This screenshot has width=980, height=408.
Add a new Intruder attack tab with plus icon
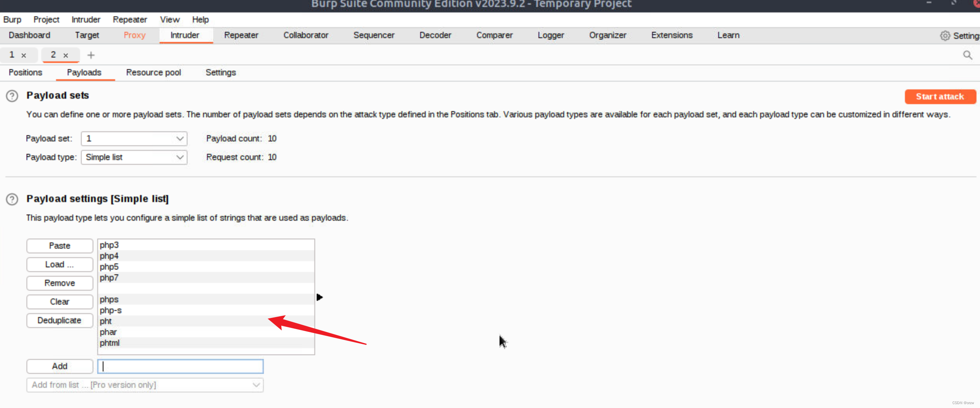click(91, 55)
